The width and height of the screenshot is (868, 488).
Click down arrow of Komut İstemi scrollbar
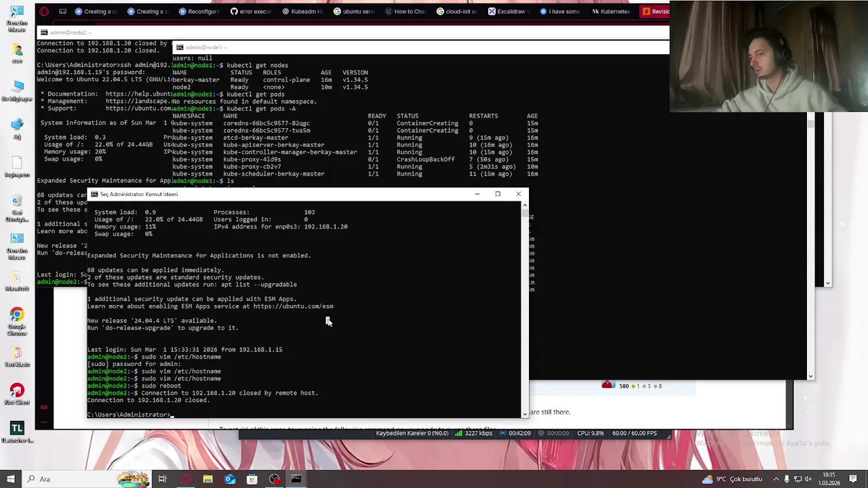pos(524,413)
